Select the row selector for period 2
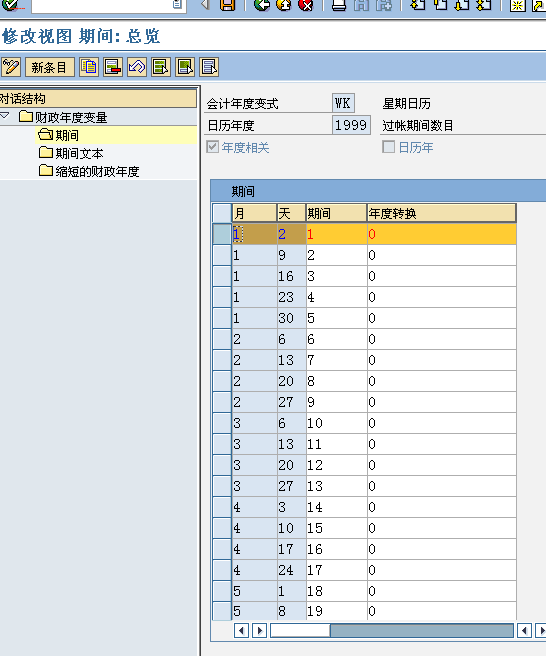 [x=222, y=255]
